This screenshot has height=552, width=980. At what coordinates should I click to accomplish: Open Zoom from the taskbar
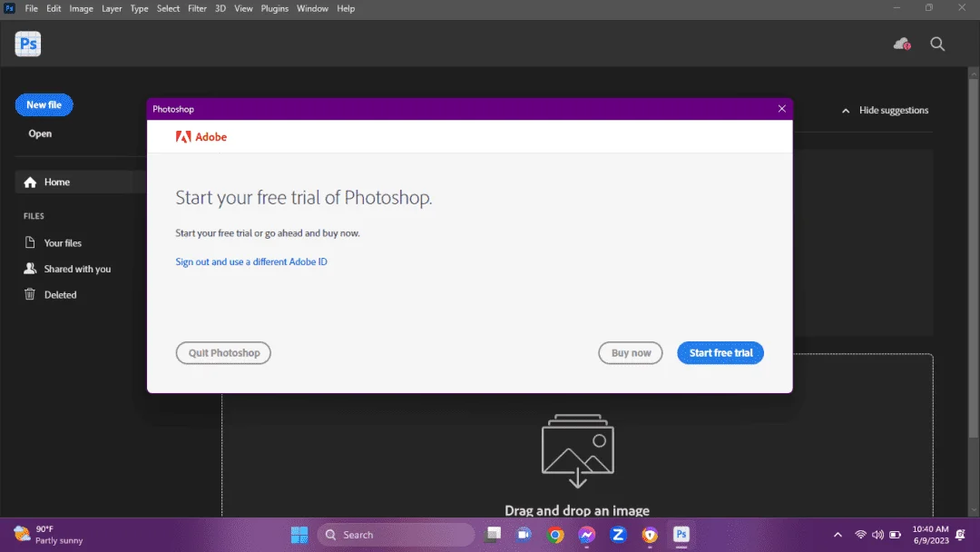click(x=618, y=535)
